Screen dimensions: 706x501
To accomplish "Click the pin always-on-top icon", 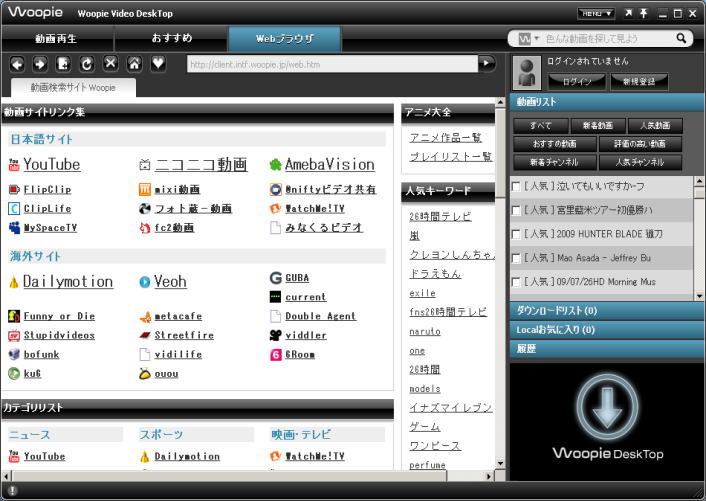I will (x=643, y=14).
